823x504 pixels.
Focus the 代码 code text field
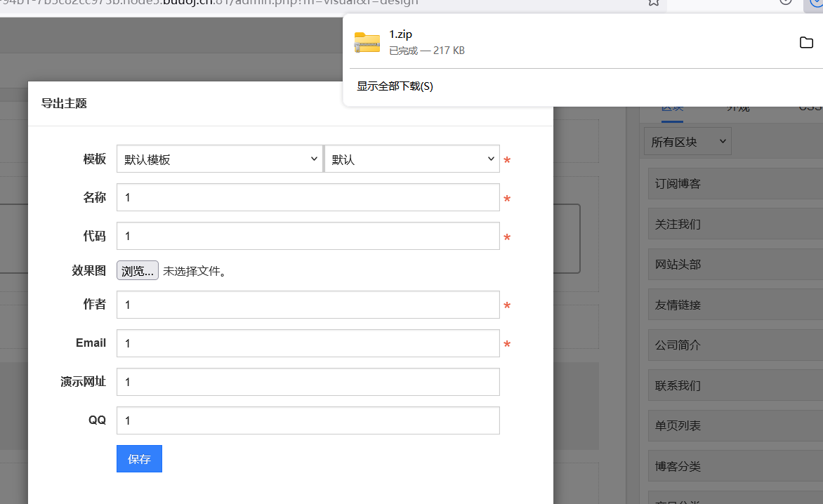point(308,237)
